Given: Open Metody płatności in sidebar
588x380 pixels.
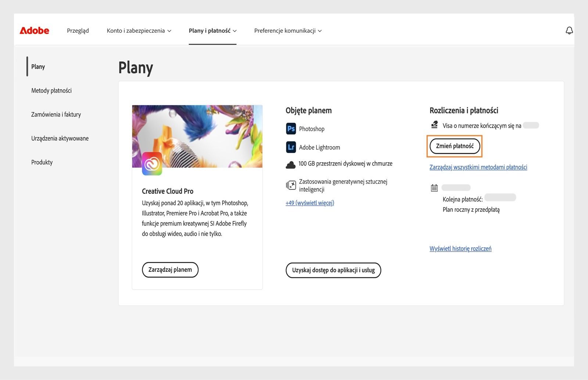Looking at the screenshot, I should click(51, 90).
